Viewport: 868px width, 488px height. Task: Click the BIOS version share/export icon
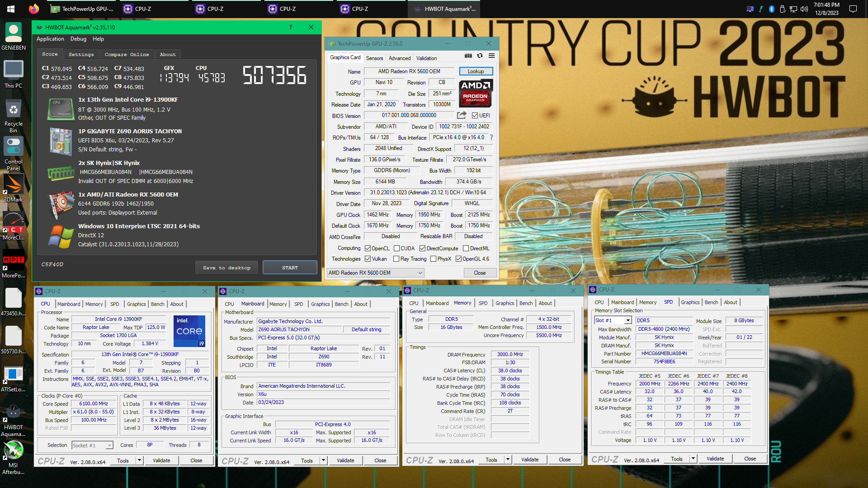point(462,115)
